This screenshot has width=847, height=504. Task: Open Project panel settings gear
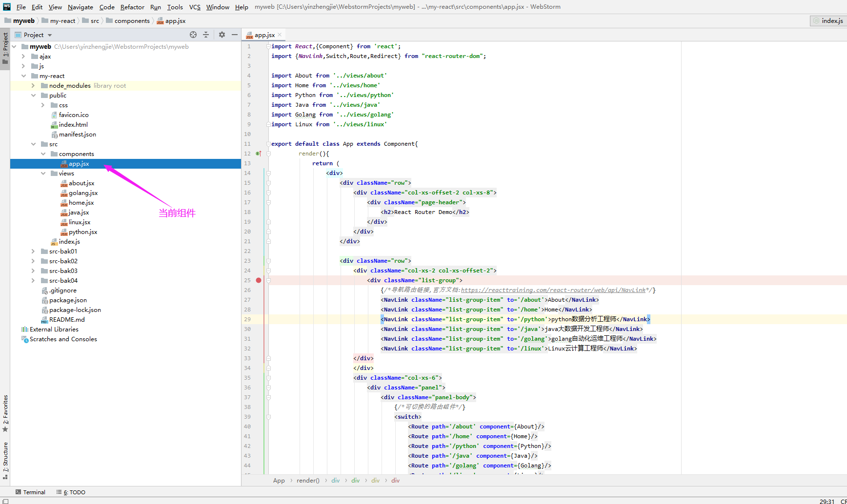[x=222, y=35]
